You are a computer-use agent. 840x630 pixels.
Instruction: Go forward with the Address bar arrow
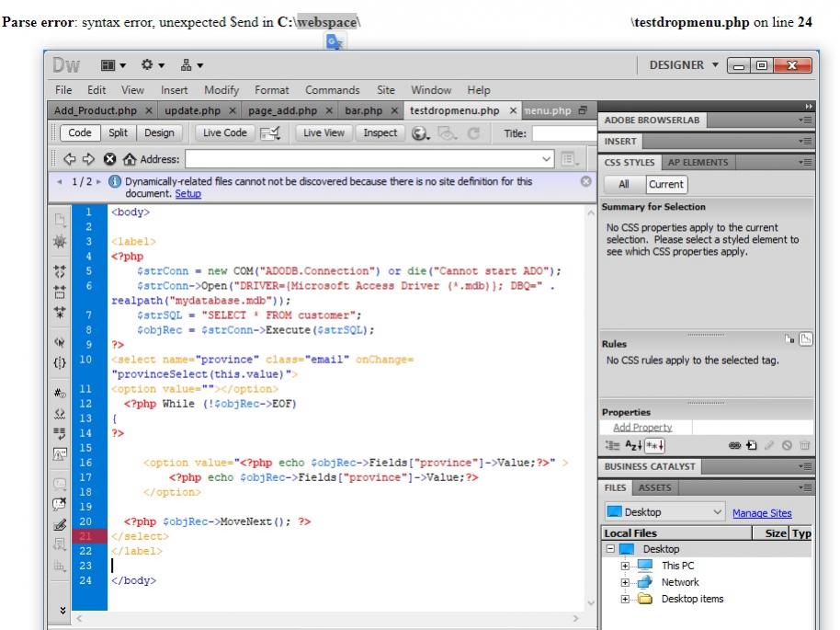click(x=88, y=159)
